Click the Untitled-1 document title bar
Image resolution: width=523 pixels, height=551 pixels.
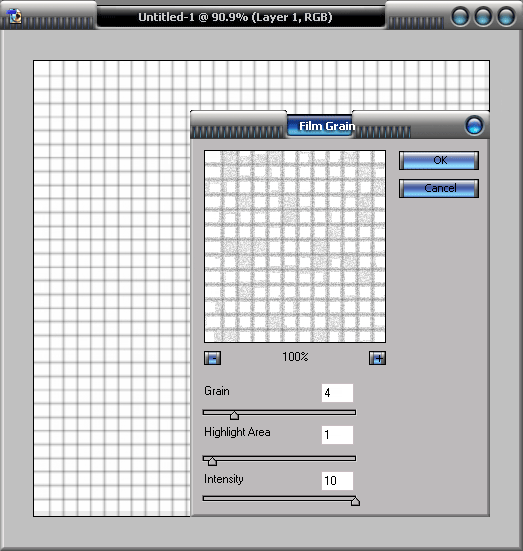click(235, 17)
